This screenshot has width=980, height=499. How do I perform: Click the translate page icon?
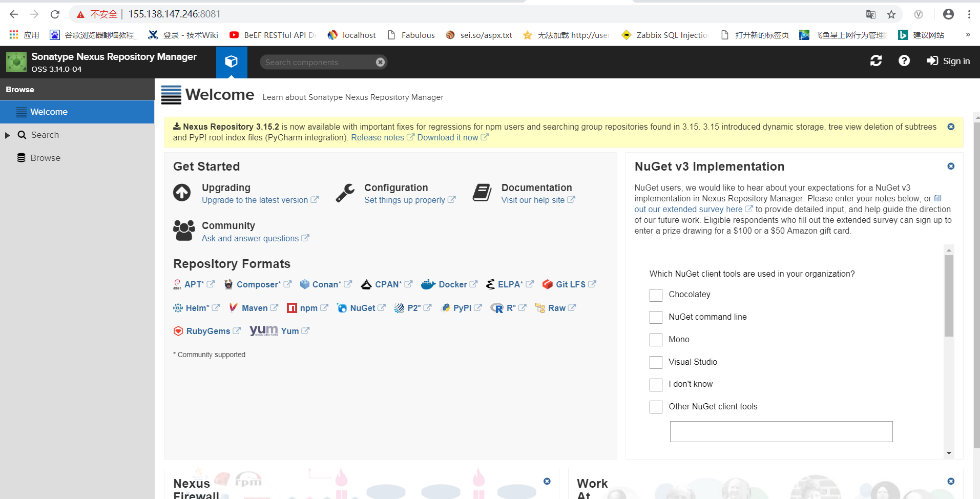(x=870, y=14)
